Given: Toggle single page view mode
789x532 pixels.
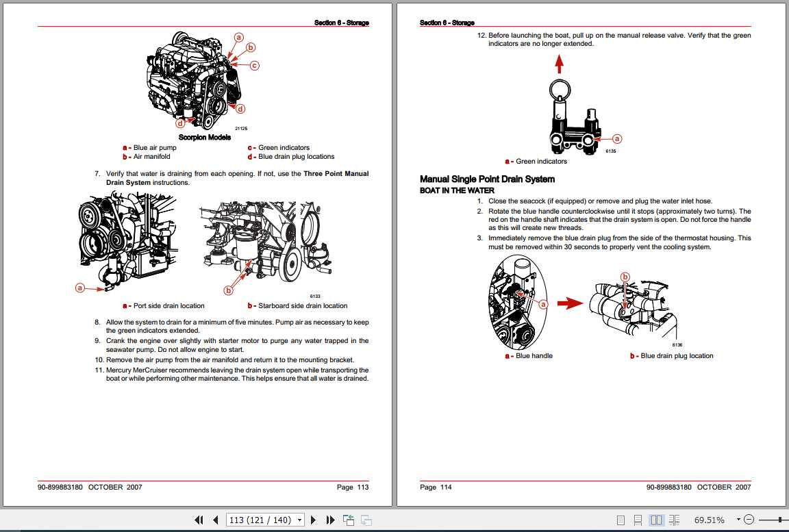Looking at the screenshot, I should 621,520.
